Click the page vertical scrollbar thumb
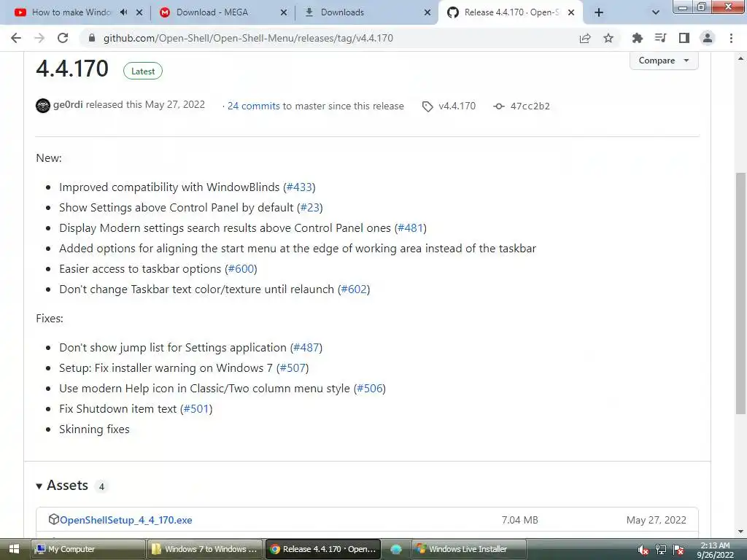This screenshot has height=560, width=747. pos(740,293)
